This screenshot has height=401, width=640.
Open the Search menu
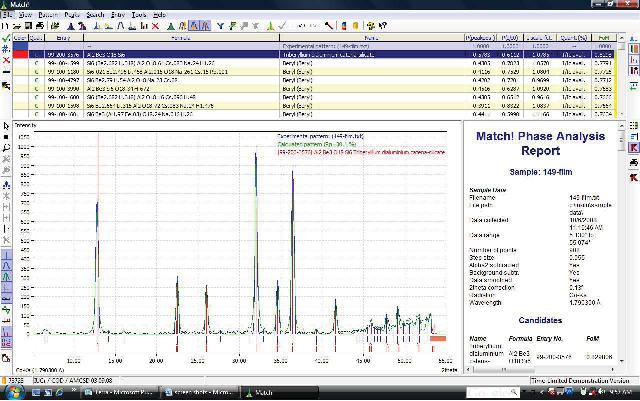tap(95, 16)
